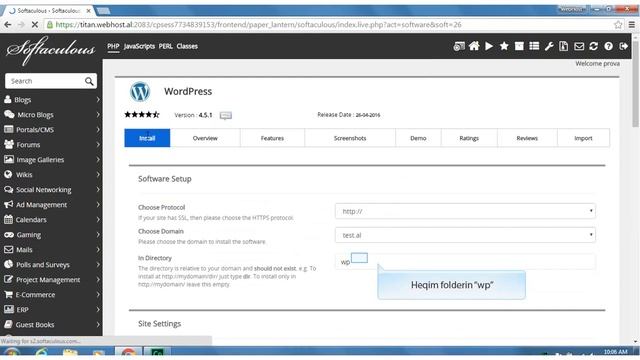
Task: Open the Ratings tab
Action: [469, 138]
